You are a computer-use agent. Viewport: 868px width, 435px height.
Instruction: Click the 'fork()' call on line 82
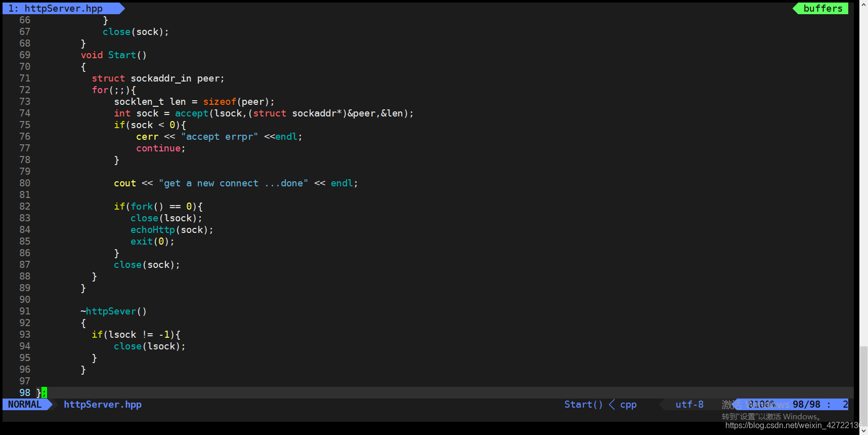(147, 206)
